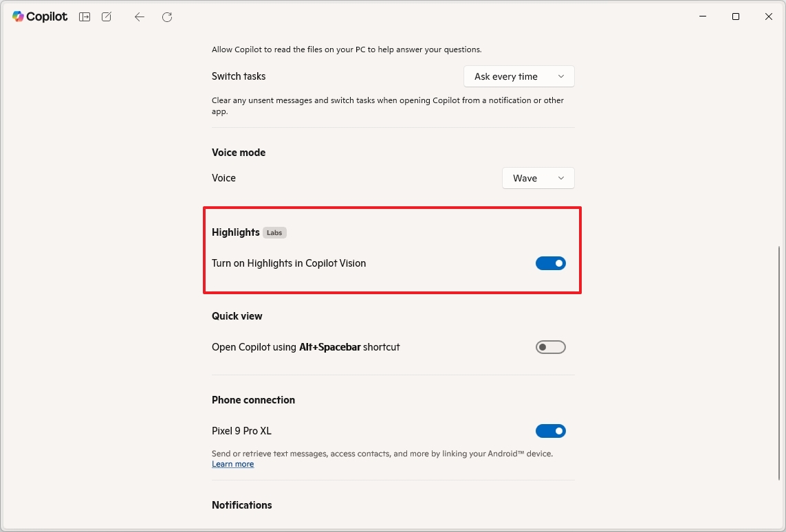Disable Highlights in Copilot Vision
Viewport: 786px width, 532px height.
pyautogui.click(x=550, y=263)
